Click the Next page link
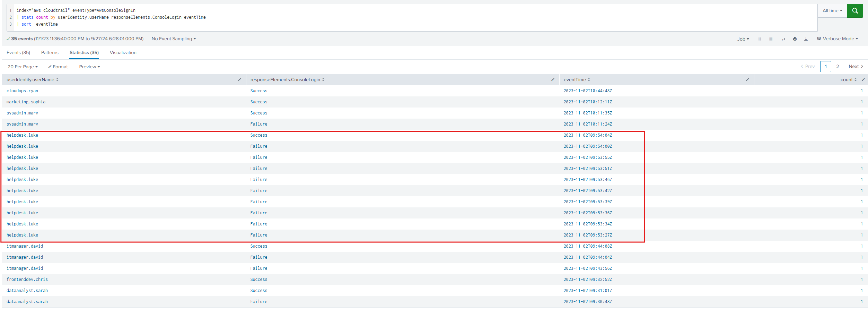This screenshot has height=309, width=868. click(x=856, y=67)
